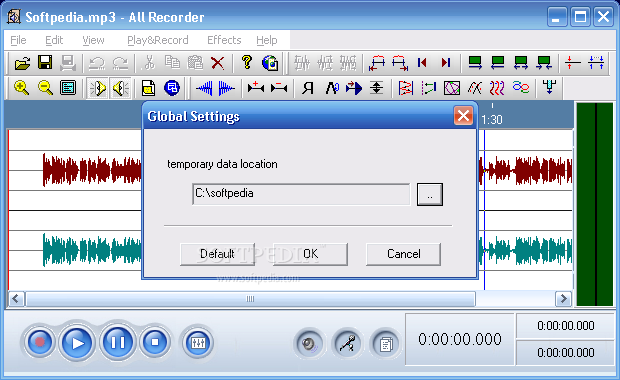
Task: Click the red-purple wavy vibrato effect icon
Action: [x=497, y=88]
